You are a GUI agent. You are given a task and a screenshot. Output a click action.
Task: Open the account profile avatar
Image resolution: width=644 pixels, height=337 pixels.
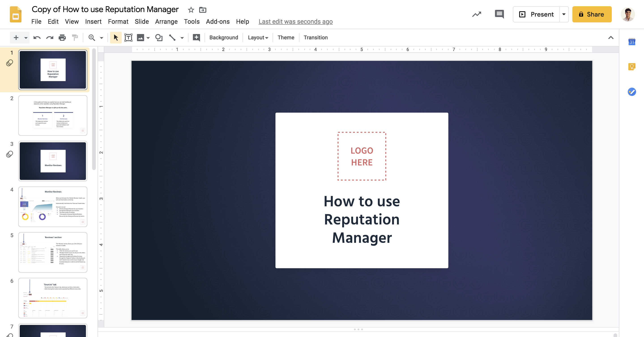(x=627, y=15)
